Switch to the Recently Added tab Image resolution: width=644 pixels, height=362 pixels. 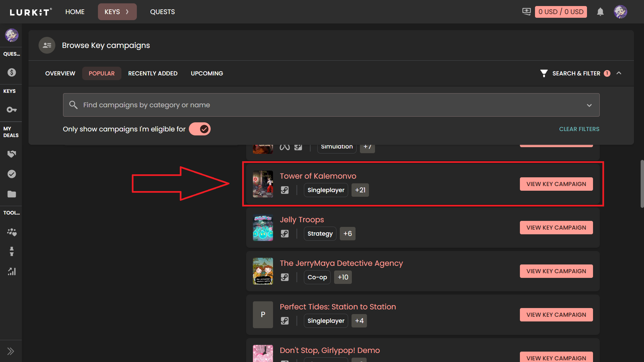(153, 73)
